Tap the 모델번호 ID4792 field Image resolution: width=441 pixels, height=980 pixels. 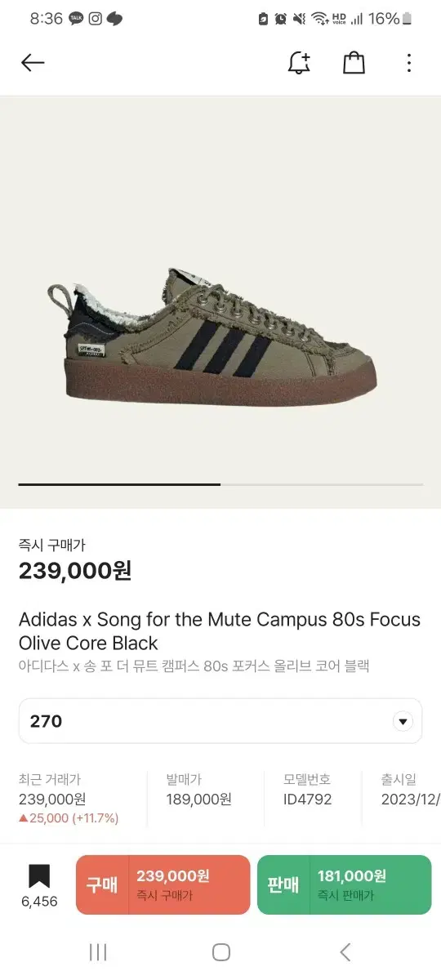pos(308,790)
